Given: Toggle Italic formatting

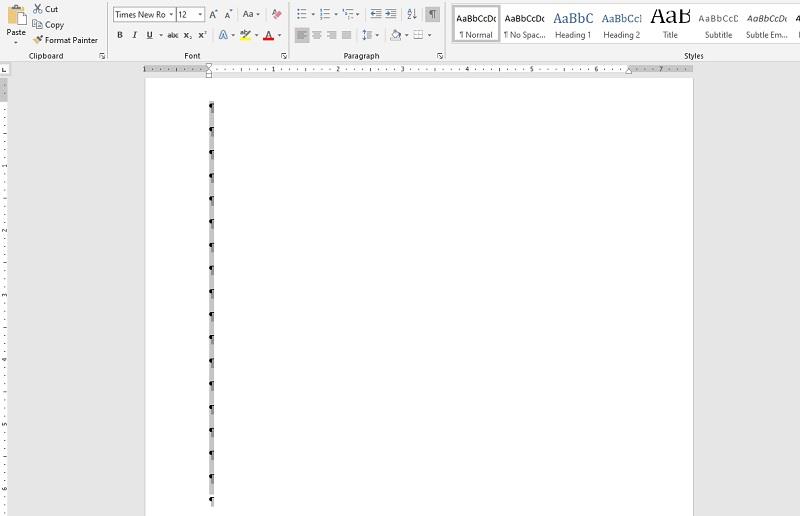Looking at the screenshot, I should tap(135, 35).
